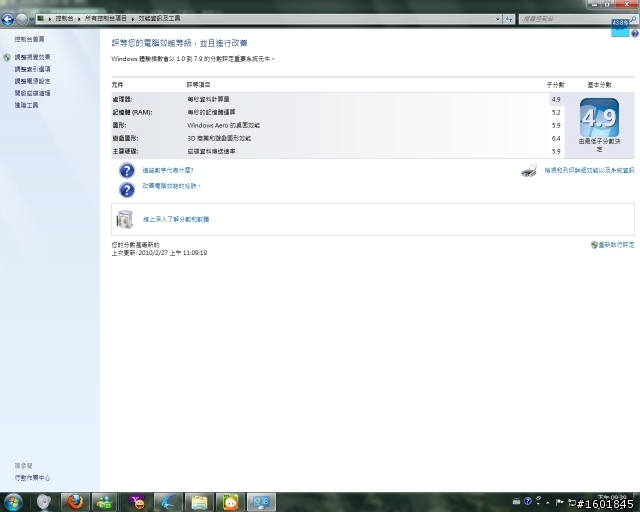Open the recent pages dropdown beside Forward

coord(31,19)
